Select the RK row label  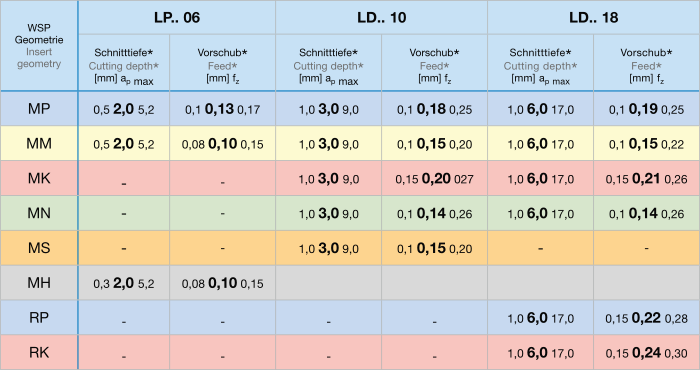tap(39, 352)
